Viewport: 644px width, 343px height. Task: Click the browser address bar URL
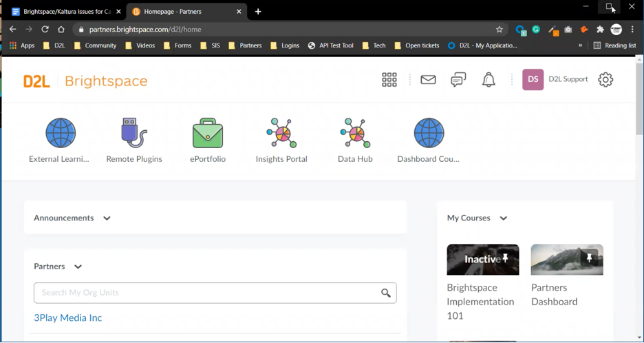coord(145,29)
